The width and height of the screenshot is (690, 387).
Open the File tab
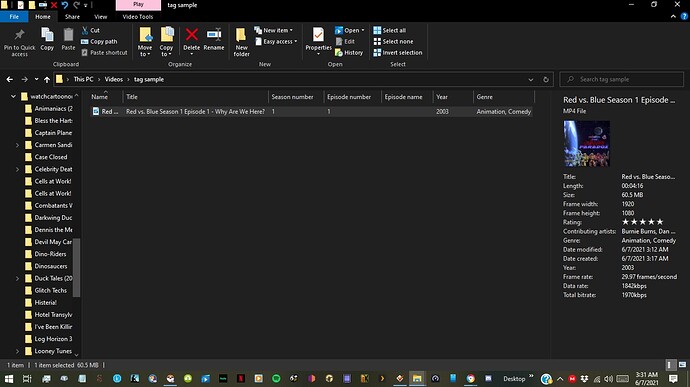14,17
